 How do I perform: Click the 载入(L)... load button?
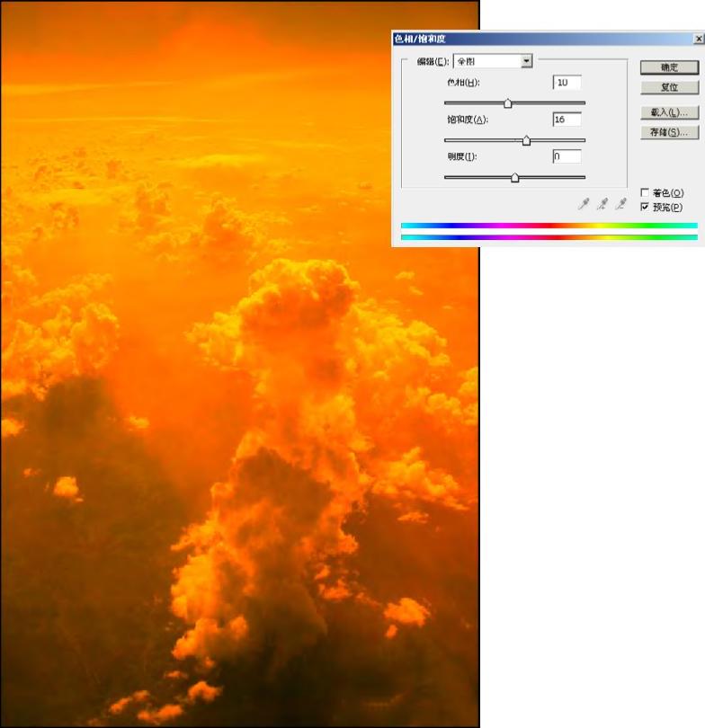click(x=669, y=112)
